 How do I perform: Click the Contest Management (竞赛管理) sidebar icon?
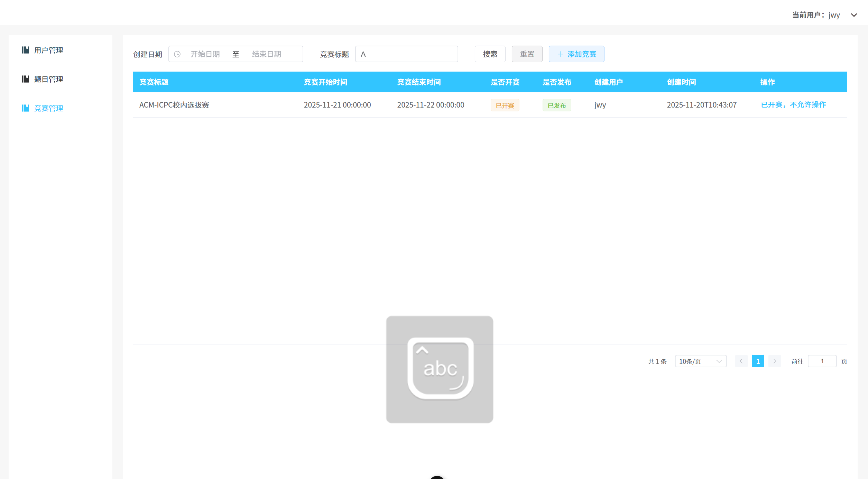pyautogui.click(x=25, y=108)
